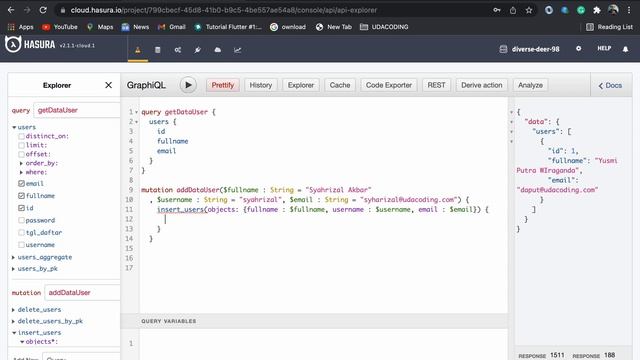Click the Hasura logo
Screen dimensions: 640x360
30,44
